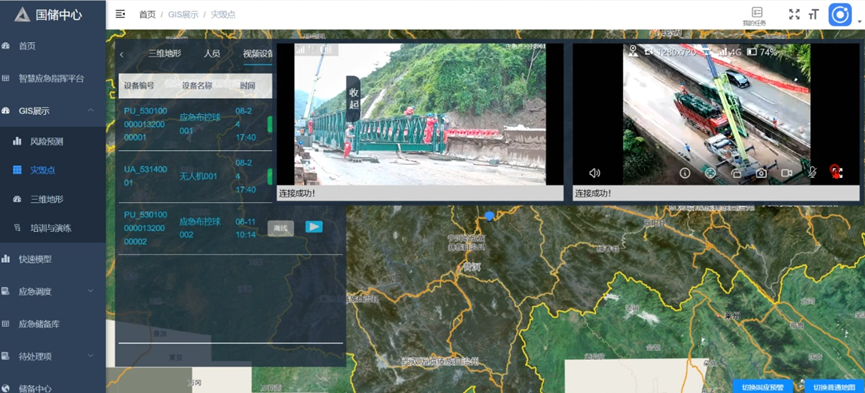Collapse video panel with 收起 button
The width and height of the screenshot is (865, 393).
click(x=354, y=98)
